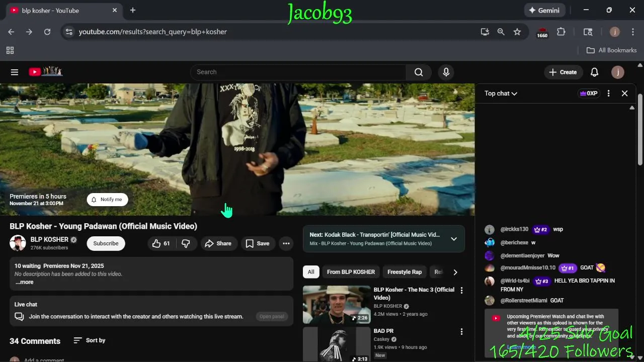The width and height of the screenshot is (644, 362).
Task: Open Chrome three-dot menu
Action: click(x=633, y=32)
